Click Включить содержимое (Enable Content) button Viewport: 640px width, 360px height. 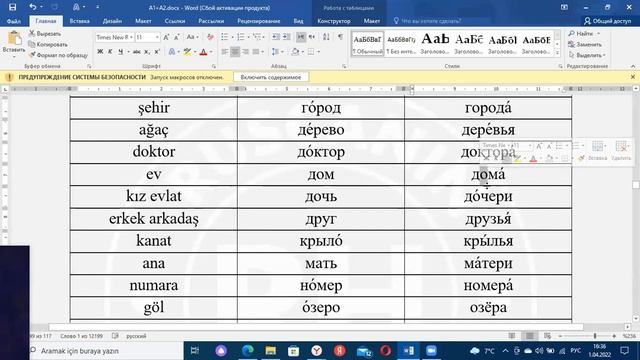point(271,77)
